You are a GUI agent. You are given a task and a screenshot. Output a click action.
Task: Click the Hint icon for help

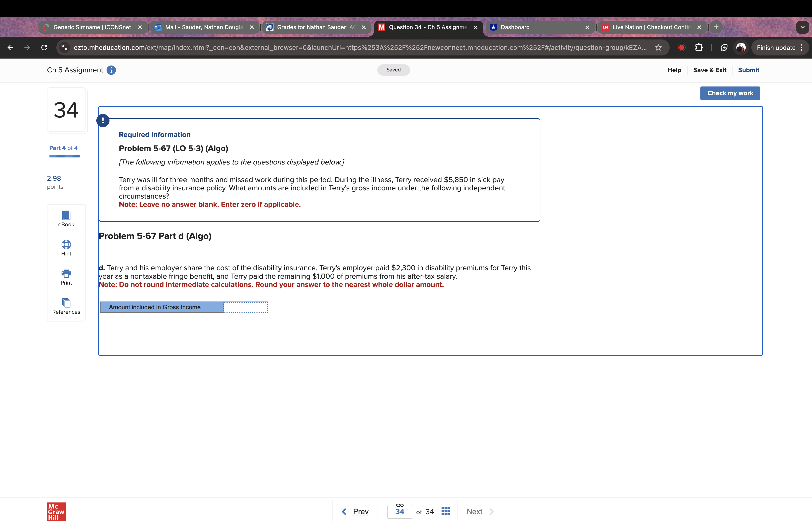pyautogui.click(x=66, y=248)
